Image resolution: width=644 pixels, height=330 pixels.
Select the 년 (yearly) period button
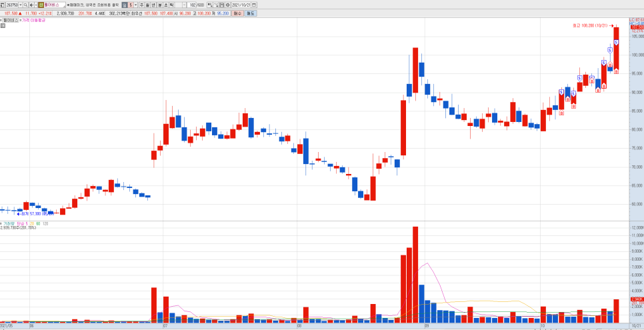click(x=153, y=5)
